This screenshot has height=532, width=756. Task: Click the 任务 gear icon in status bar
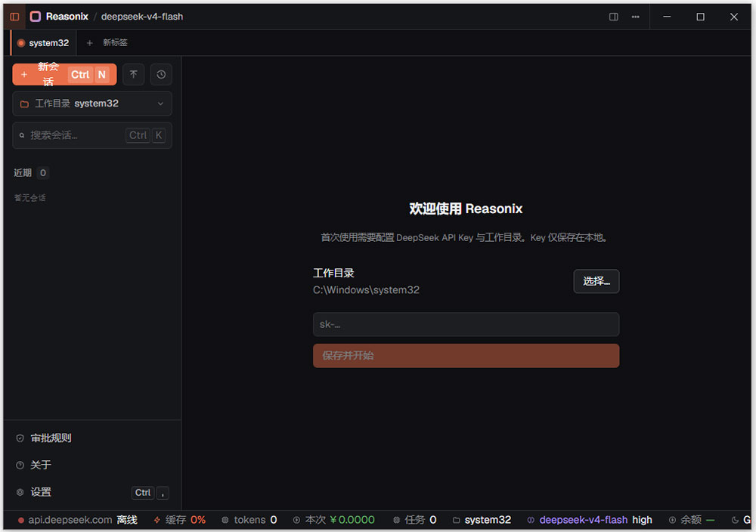tap(396, 520)
